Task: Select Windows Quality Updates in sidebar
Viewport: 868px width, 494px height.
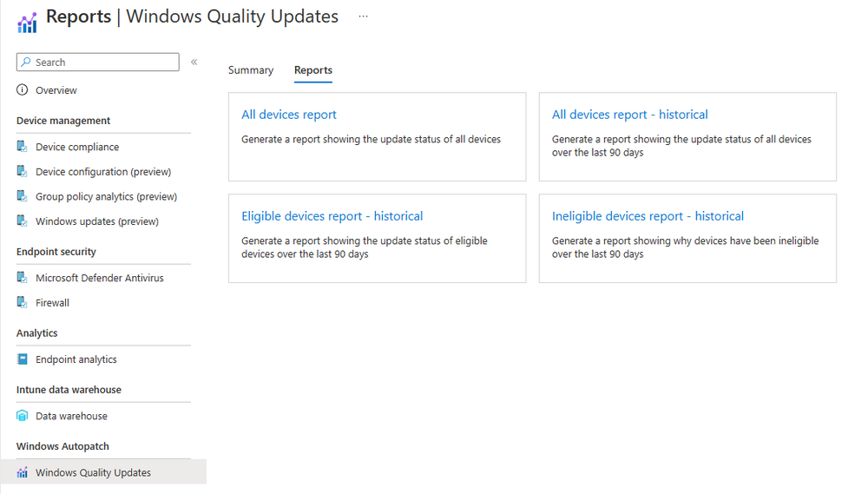Action: point(103,471)
